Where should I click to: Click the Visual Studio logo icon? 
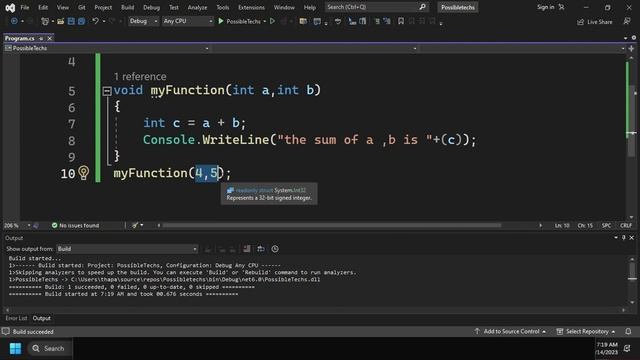point(10,7)
